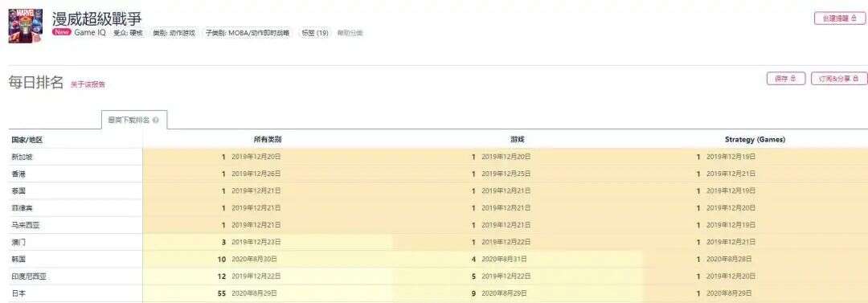Click the help icon on 最高下载排名 tab
This screenshot has height=303, width=868.
click(x=156, y=120)
